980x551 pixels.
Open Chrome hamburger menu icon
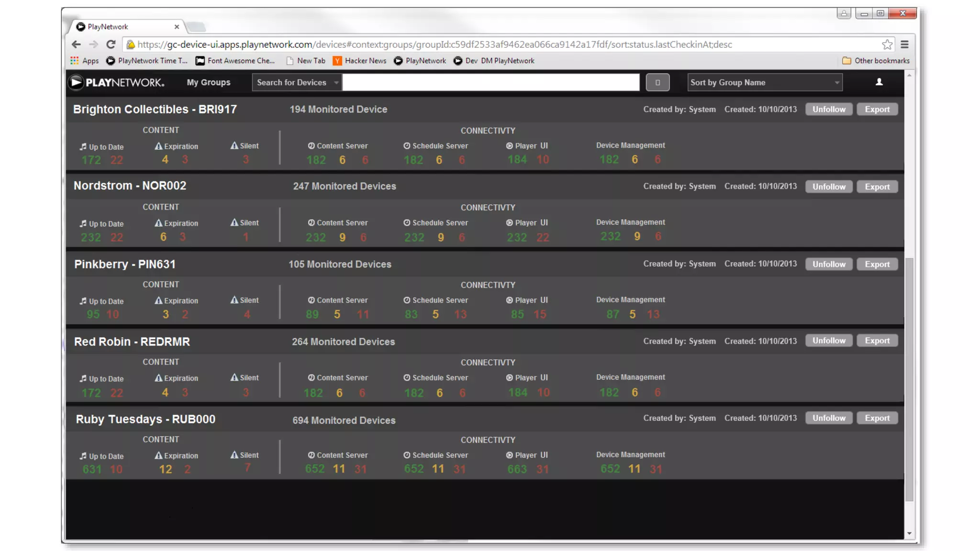(x=904, y=44)
